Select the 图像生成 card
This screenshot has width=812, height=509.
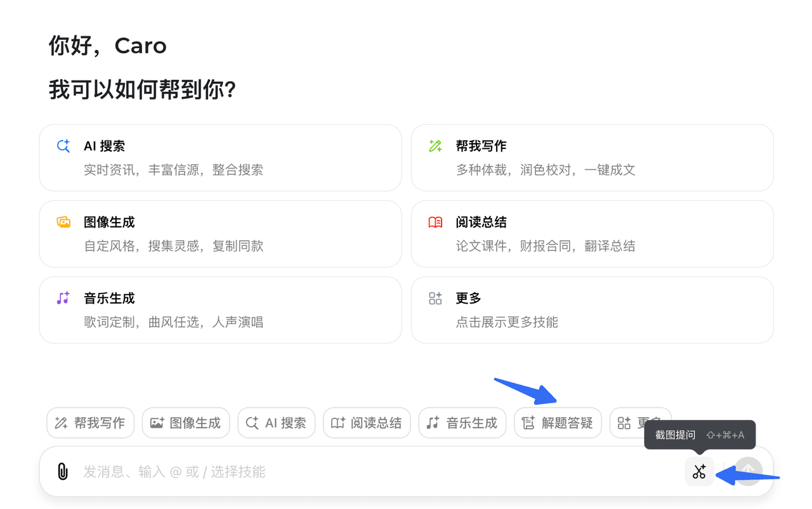(x=220, y=234)
